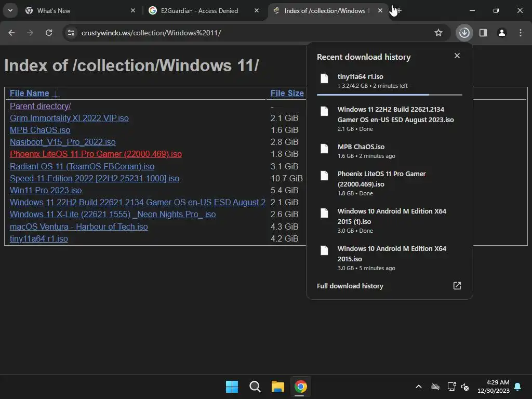Close the E2Guardian tab
Viewport: 532px width, 399px height.
257,10
